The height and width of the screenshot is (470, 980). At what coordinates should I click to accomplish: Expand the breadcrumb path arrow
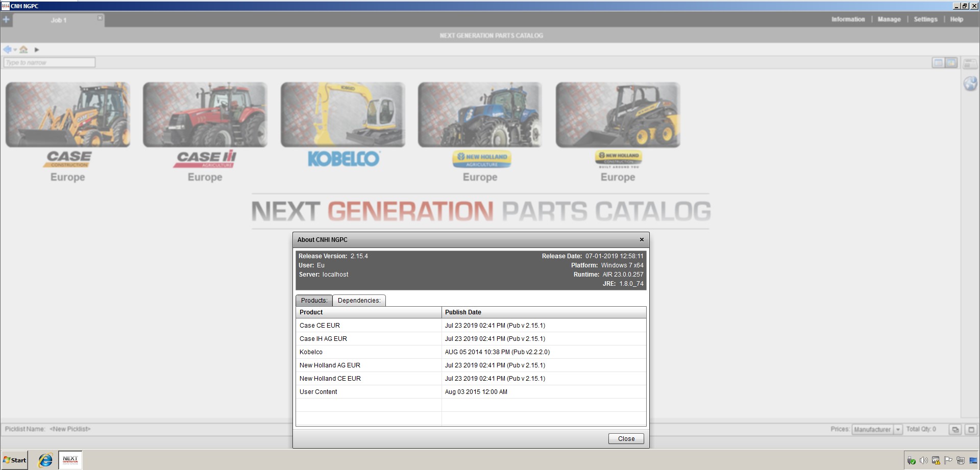[x=37, y=50]
